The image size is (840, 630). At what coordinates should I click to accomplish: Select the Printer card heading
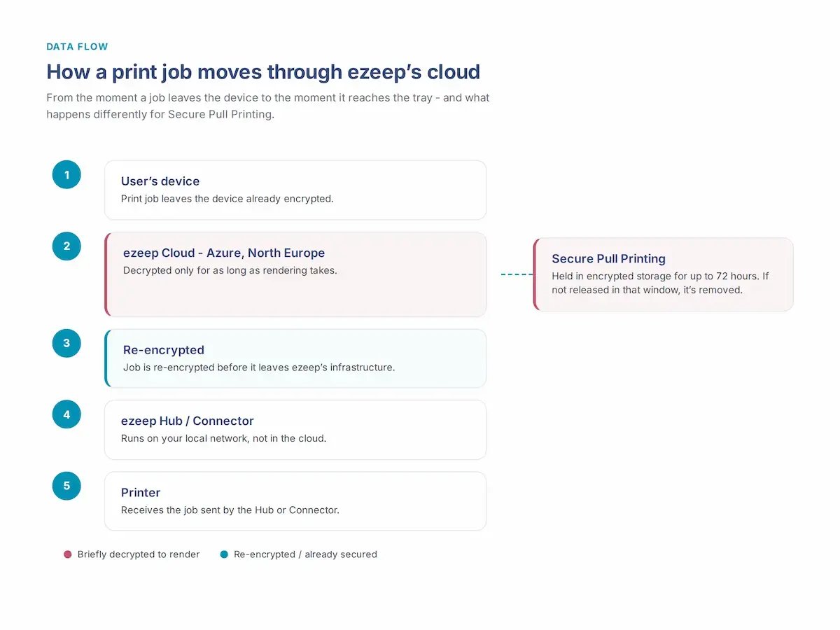tap(141, 493)
